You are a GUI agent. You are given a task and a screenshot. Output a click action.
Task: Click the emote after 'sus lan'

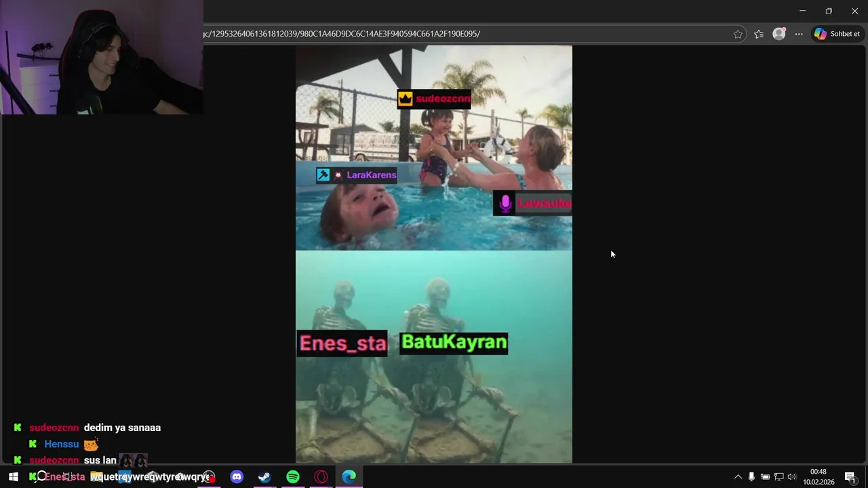[x=134, y=460]
